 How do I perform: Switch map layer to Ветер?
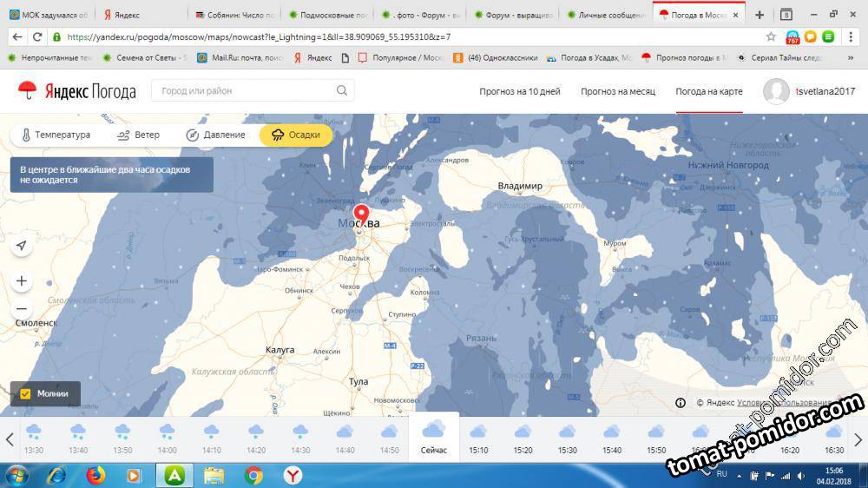click(138, 135)
